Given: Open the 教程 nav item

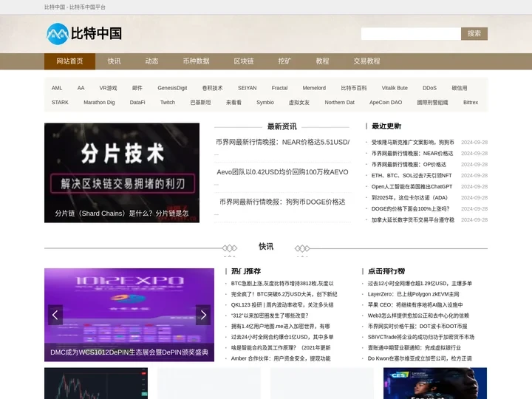Looking at the screenshot, I should pos(322,61).
